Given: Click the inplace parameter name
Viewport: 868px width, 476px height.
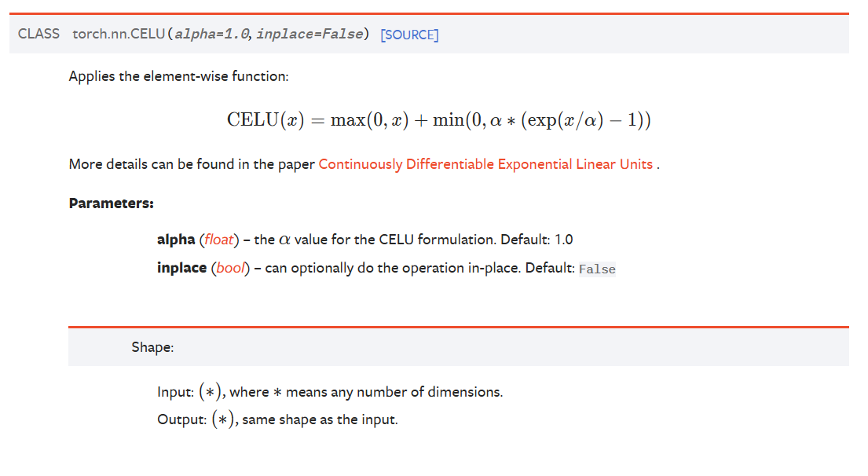Looking at the screenshot, I should pos(181,268).
